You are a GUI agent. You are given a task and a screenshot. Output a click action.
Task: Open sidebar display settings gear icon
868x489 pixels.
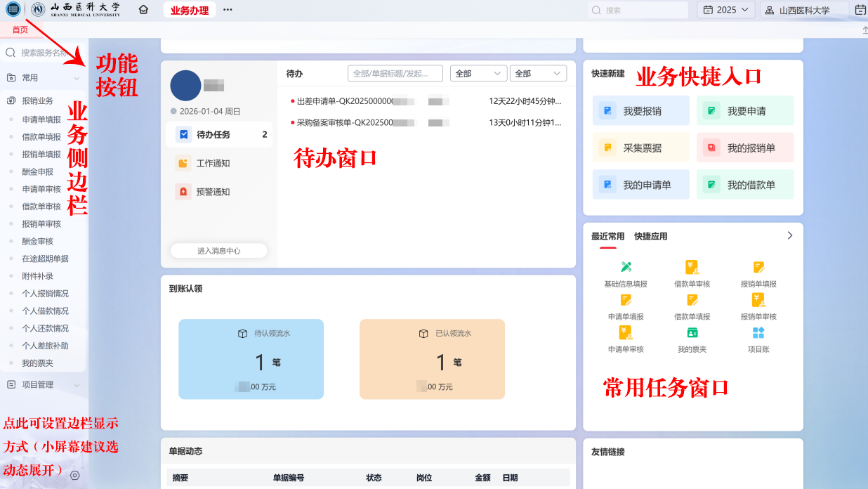(75, 476)
